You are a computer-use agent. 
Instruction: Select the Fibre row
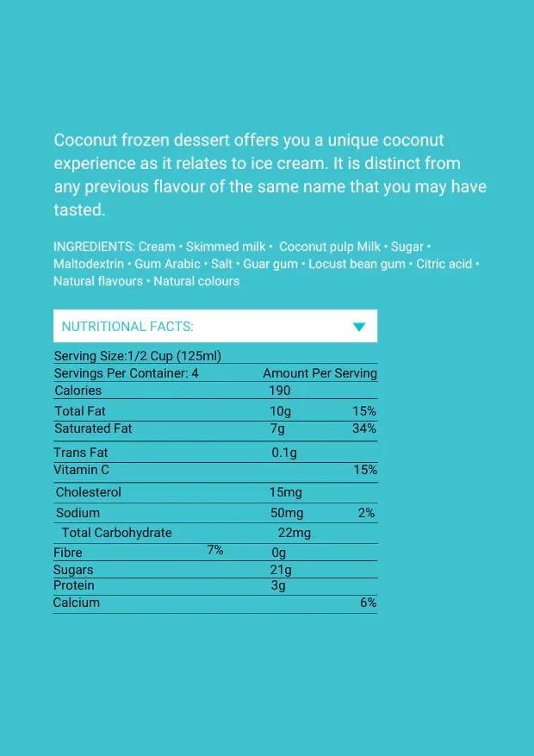pyautogui.click(x=215, y=552)
